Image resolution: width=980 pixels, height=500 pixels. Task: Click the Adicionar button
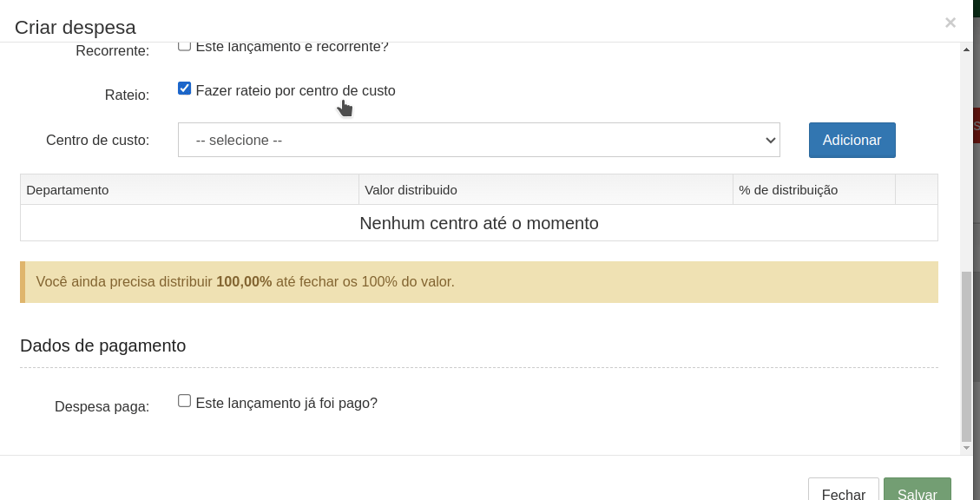(852, 140)
